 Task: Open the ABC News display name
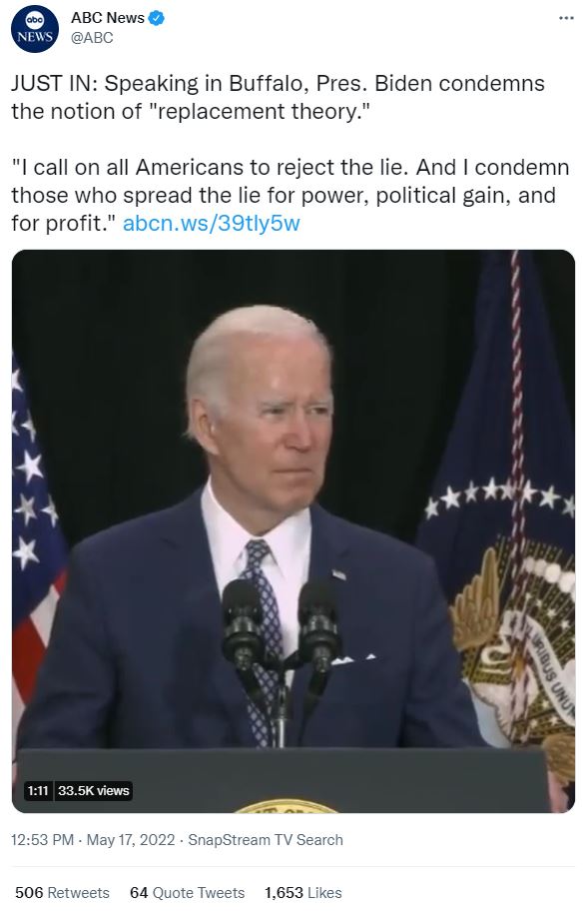click(x=108, y=18)
